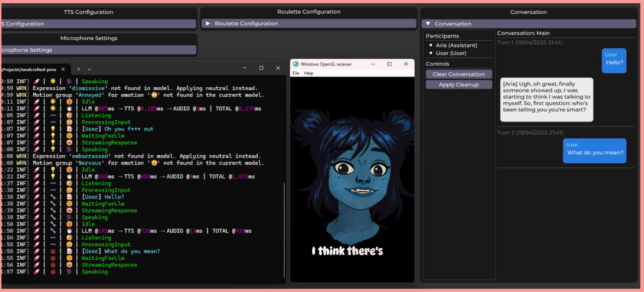Minimize the OpenGL receiver window
This screenshot has width=644, height=292.
click(373, 64)
